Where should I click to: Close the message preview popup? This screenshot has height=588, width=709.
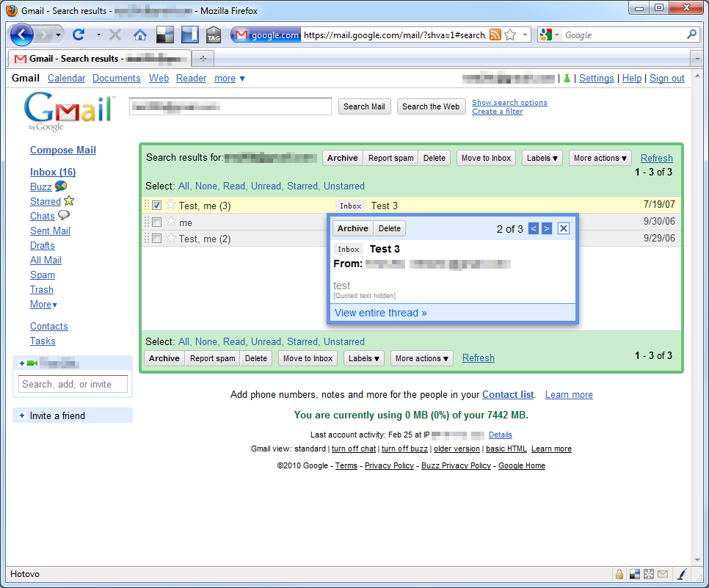563,228
